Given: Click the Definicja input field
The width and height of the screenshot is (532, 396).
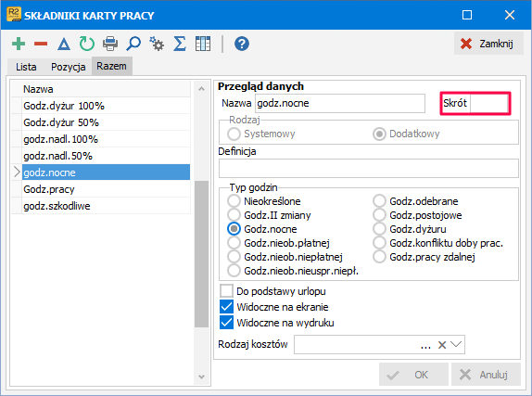Looking at the screenshot, I should pos(369,169).
